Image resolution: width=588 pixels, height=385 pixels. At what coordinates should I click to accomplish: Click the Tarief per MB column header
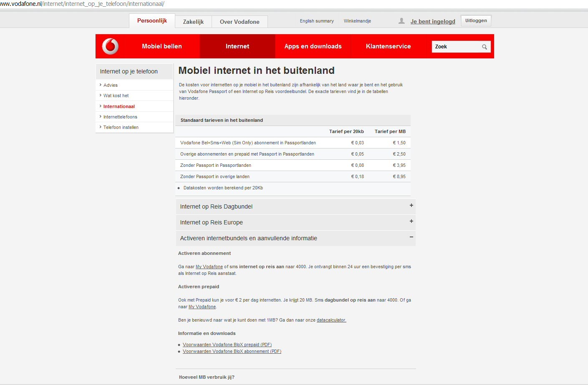[390, 131]
